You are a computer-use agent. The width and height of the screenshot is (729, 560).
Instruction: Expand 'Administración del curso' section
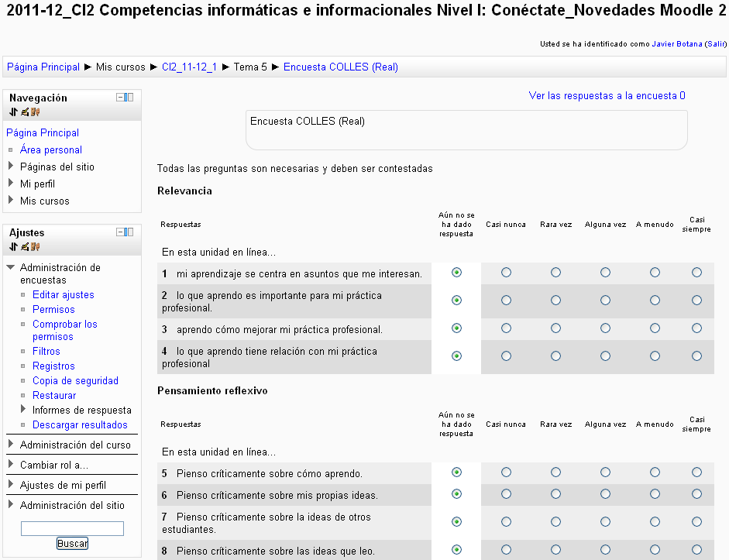click(x=11, y=445)
